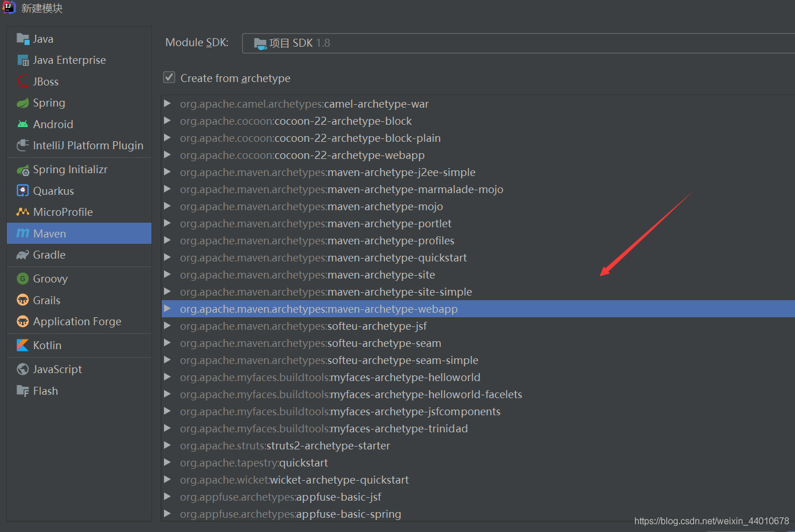Switch to Spring Initializr module type
The width and height of the screenshot is (795, 532).
(79, 170)
